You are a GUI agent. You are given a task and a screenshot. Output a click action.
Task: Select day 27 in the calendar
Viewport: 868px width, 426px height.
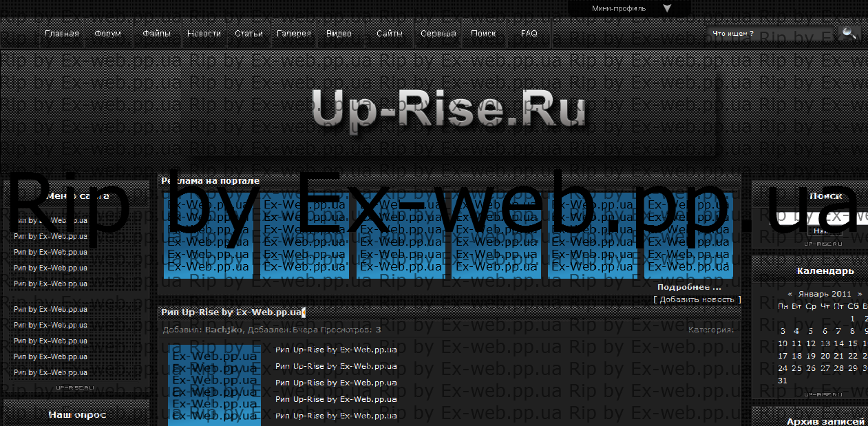pyautogui.click(x=825, y=368)
